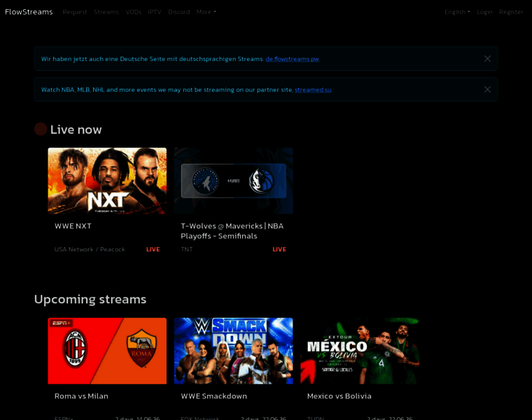This screenshot has height=420, width=532.
Task: Open the Discord link in navbar
Action: tap(178, 12)
